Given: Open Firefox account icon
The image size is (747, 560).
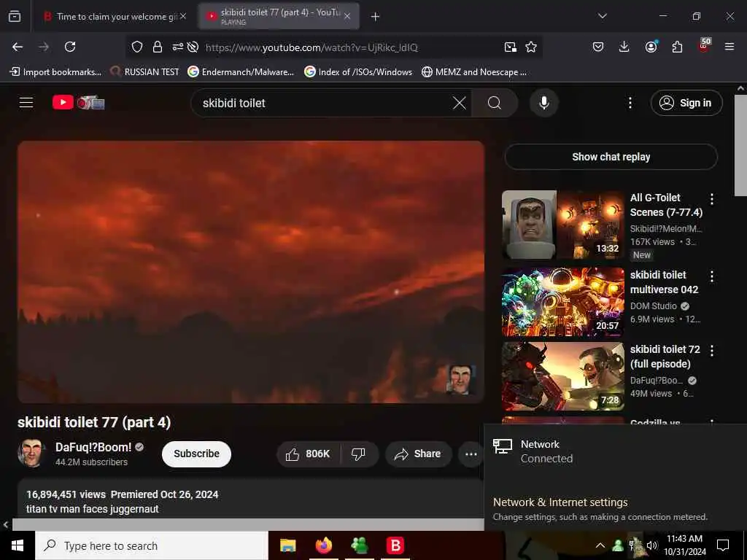Looking at the screenshot, I should pyautogui.click(x=651, y=47).
